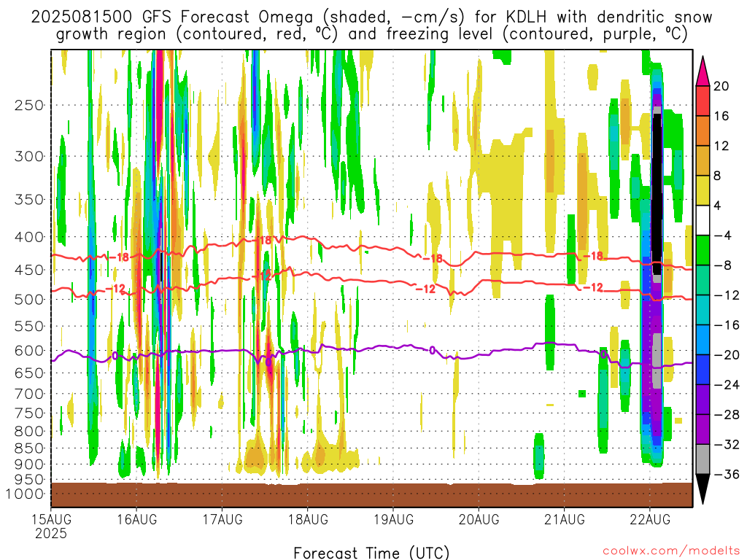Click the -36 colorbar value label
Image resolution: width=747 pixels, height=560 pixels.
point(727,474)
